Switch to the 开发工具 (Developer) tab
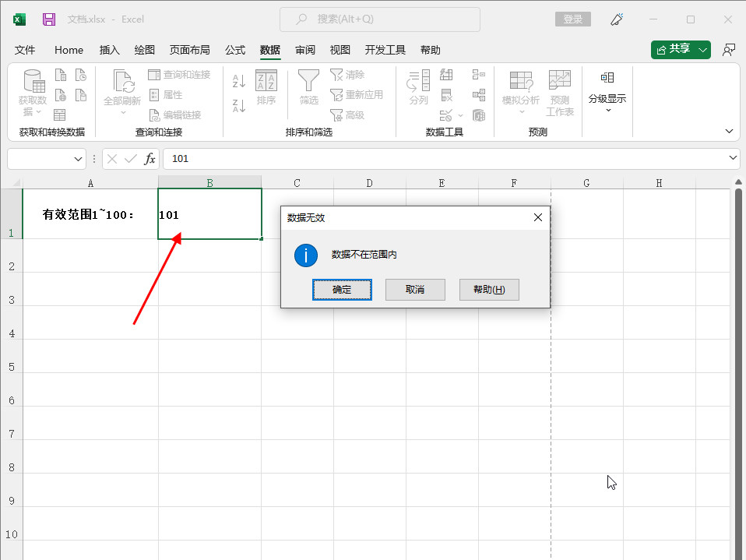 pyautogui.click(x=385, y=50)
